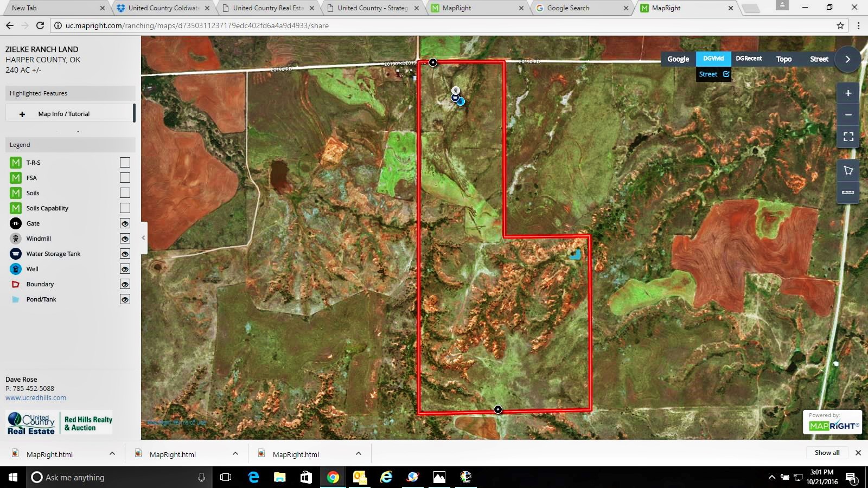This screenshot has height=488, width=868.
Task: Open menu for first MapRight.html download
Action: [x=112, y=454]
